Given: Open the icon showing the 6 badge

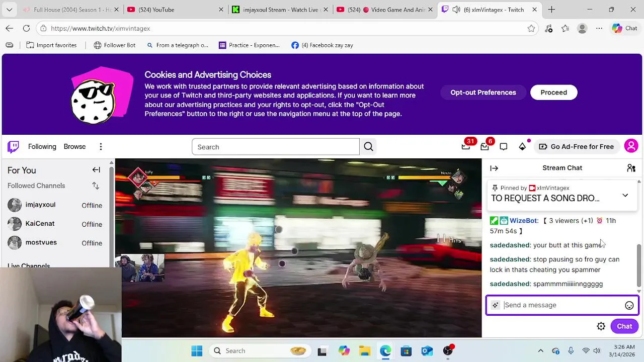Looking at the screenshot, I should pyautogui.click(x=485, y=147).
